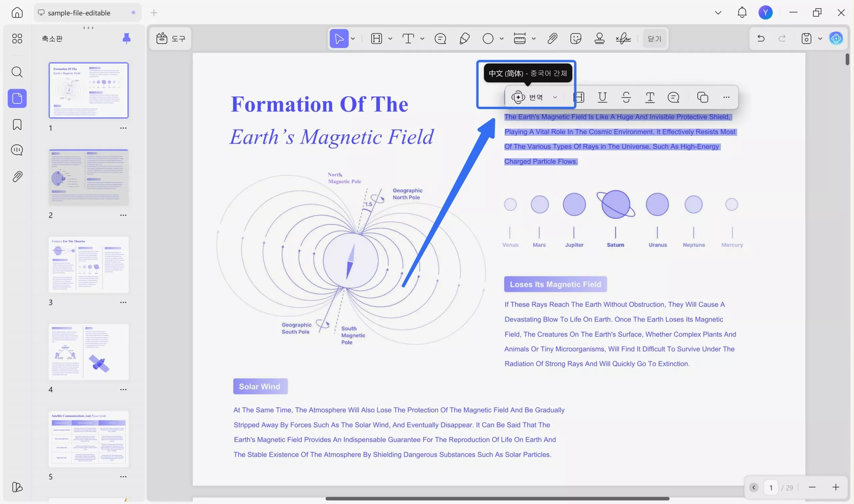Pin the 축소판 thumbnail panel
854x504 pixels.
126,38
